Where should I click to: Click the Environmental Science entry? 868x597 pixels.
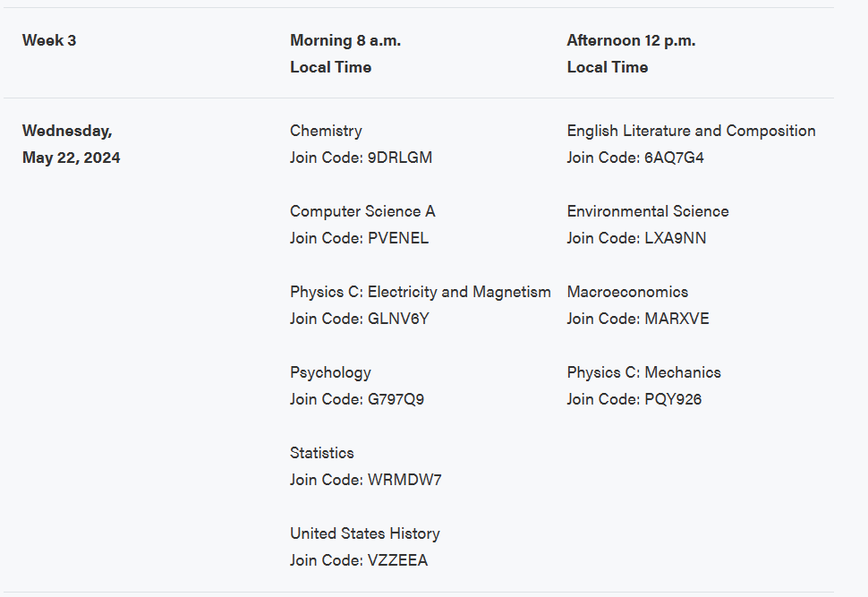(x=648, y=211)
